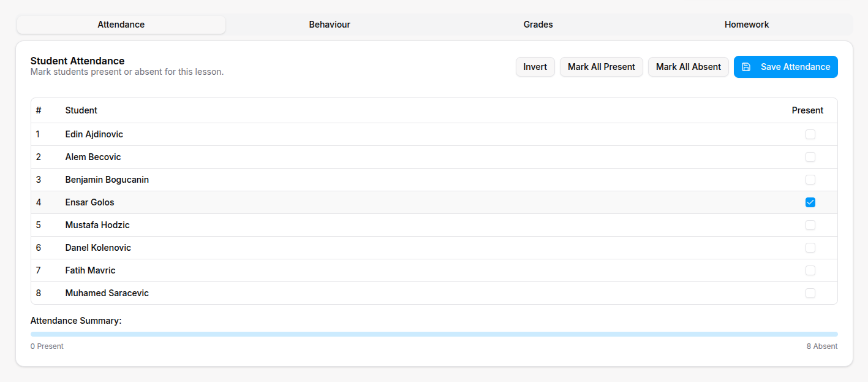Enable the present checkbox for Fatih Mavric
Image resolution: width=868 pixels, height=382 pixels.
[x=810, y=270]
